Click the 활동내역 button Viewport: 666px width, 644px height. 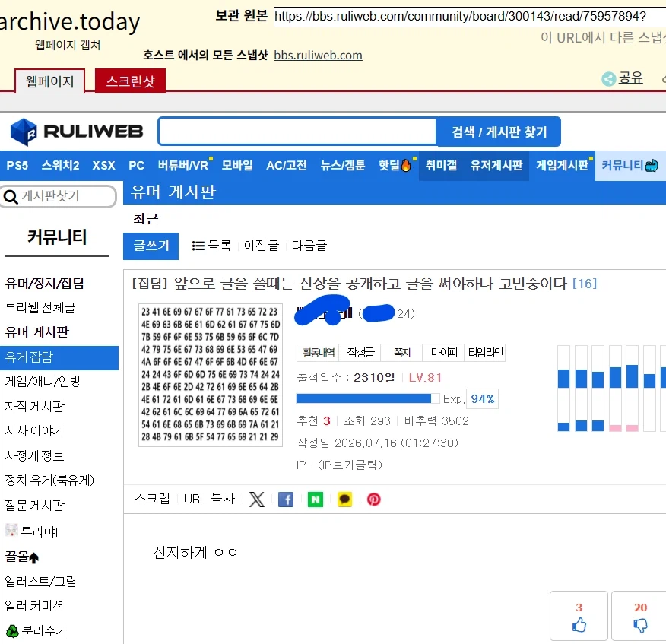point(318,352)
